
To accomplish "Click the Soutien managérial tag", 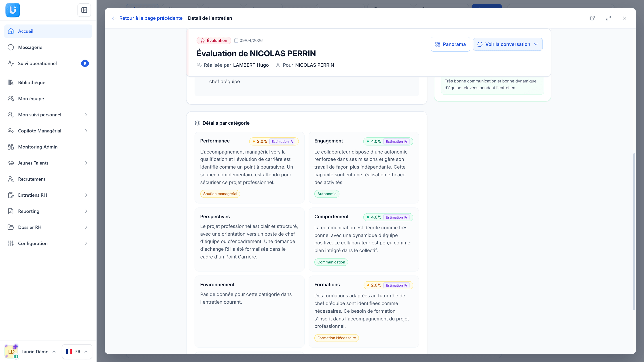I will click(x=220, y=194).
